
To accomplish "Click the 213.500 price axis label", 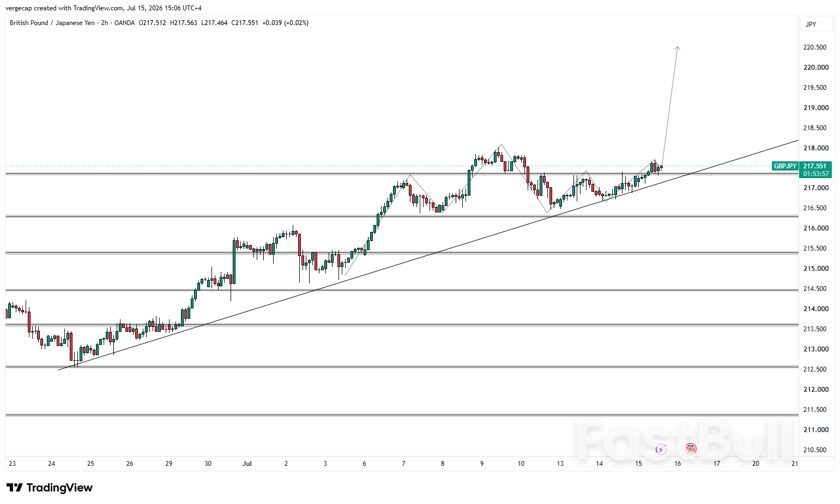I will 815,329.
